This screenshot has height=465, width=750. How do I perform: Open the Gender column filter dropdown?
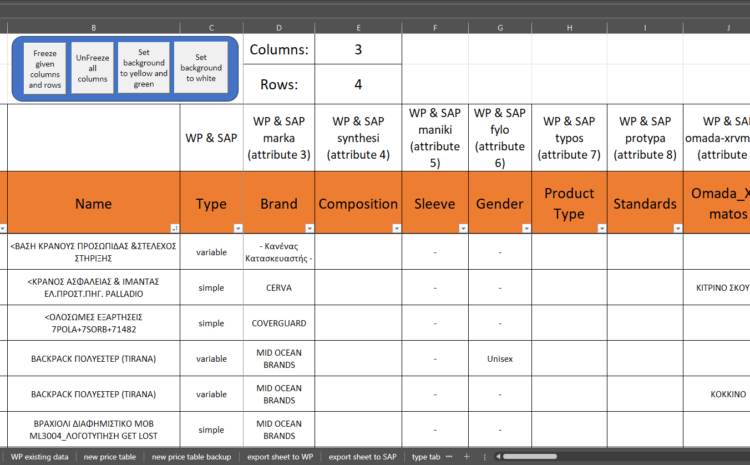tap(526, 229)
